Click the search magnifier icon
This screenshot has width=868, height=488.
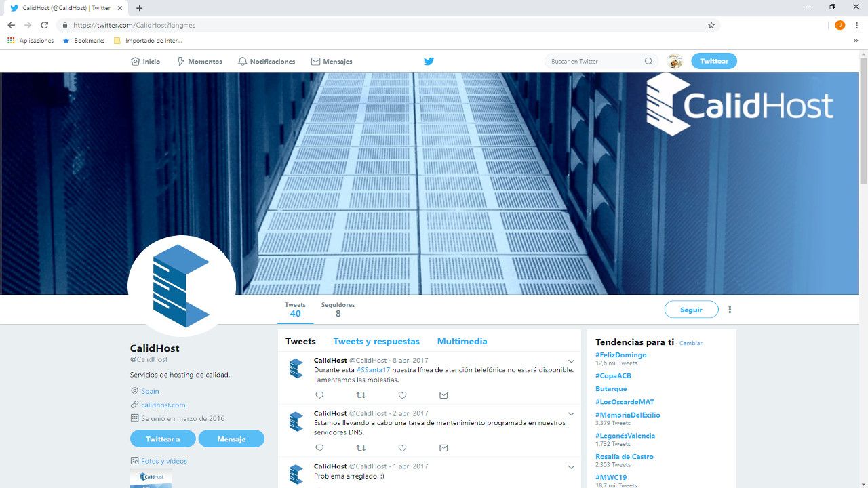tap(648, 62)
